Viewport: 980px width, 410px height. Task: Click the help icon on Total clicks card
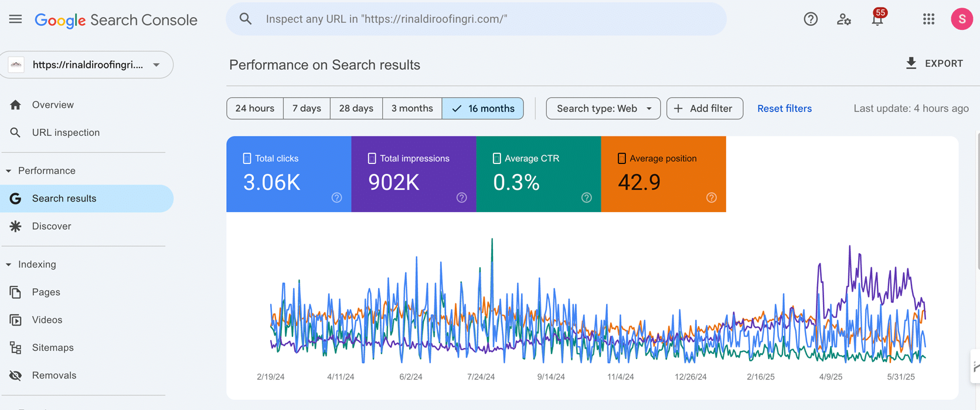[336, 197]
